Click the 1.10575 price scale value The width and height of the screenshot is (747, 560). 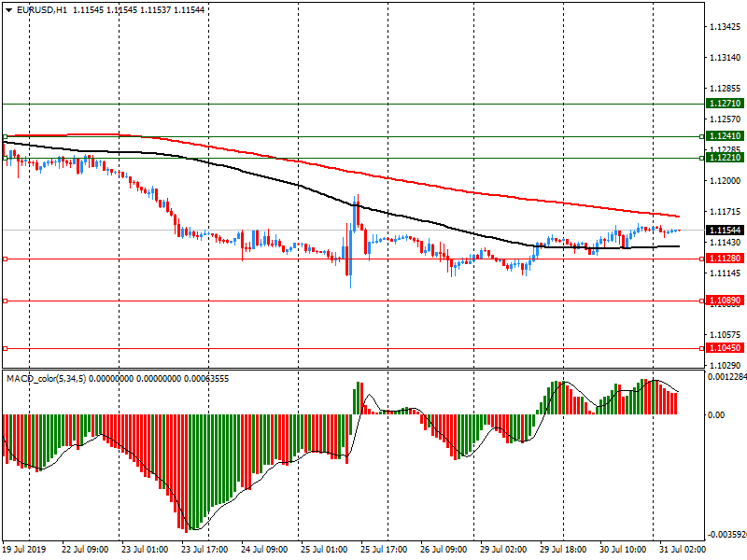tap(726, 335)
